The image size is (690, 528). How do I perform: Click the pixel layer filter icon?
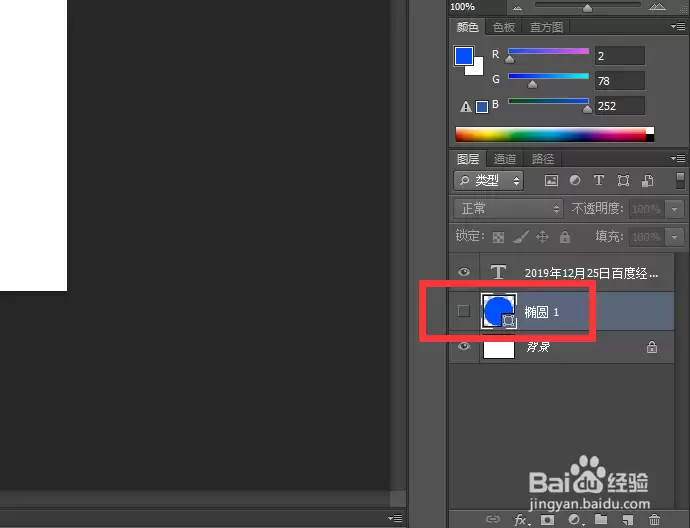click(551, 180)
